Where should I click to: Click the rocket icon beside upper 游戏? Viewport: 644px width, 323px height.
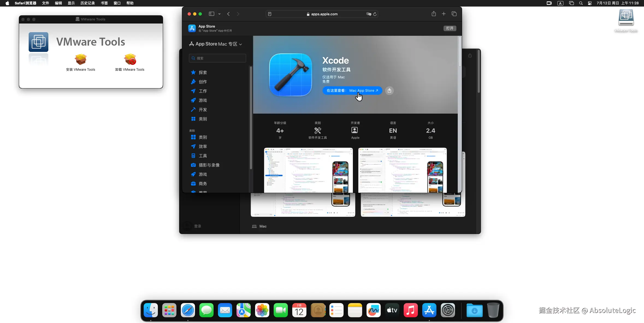[x=193, y=100]
